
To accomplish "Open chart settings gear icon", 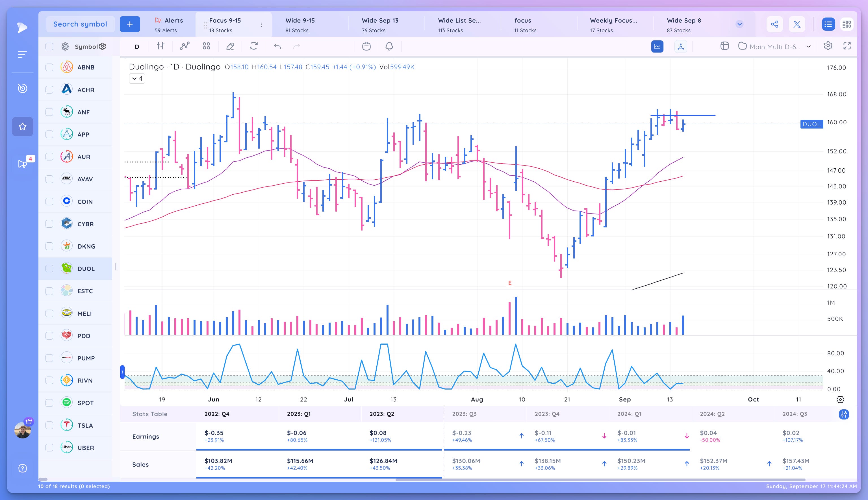I will coord(828,46).
